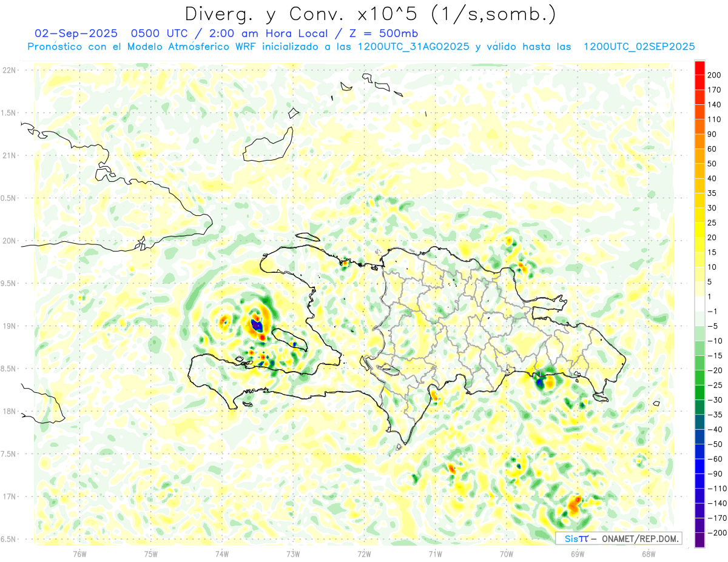
Task: Click the dark purple bottom swatch of color scale
Action: pyautogui.click(x=699, y=541)
